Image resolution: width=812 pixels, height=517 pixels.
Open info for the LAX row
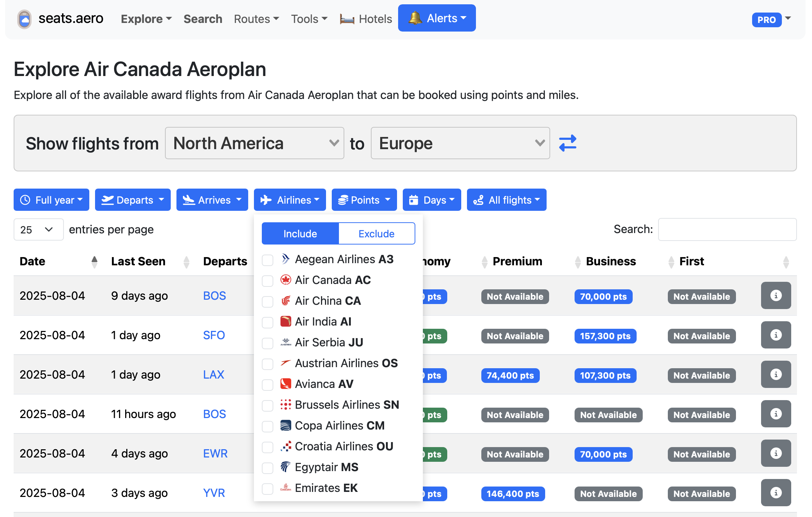click(776, 374)
